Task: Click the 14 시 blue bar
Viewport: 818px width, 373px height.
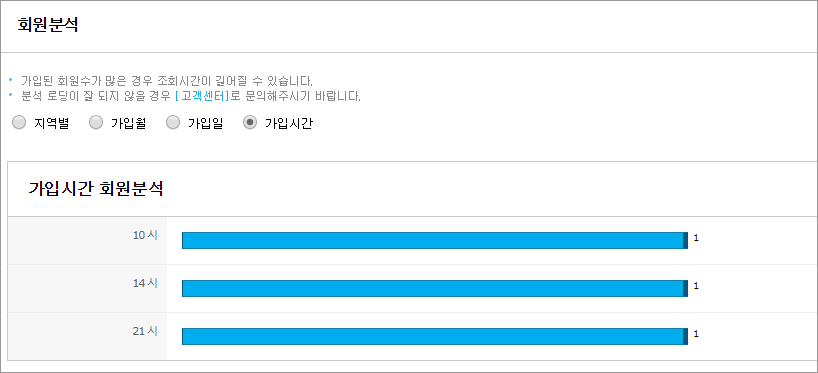Action: coord(435,288)
